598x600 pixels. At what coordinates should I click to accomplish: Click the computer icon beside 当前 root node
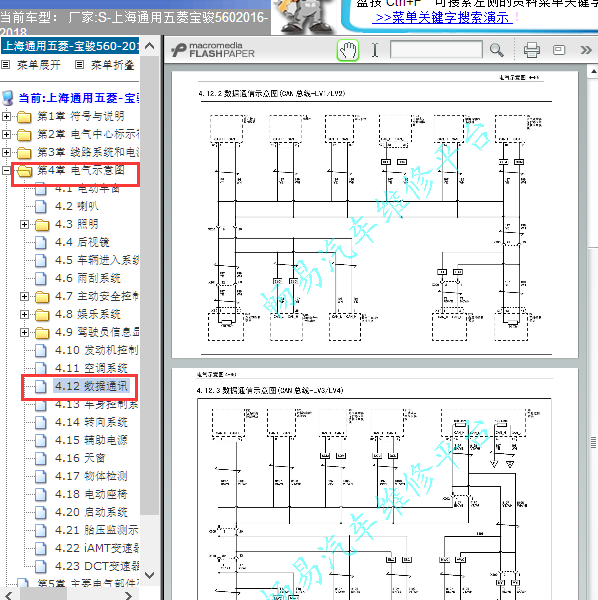tap(8, 98)
